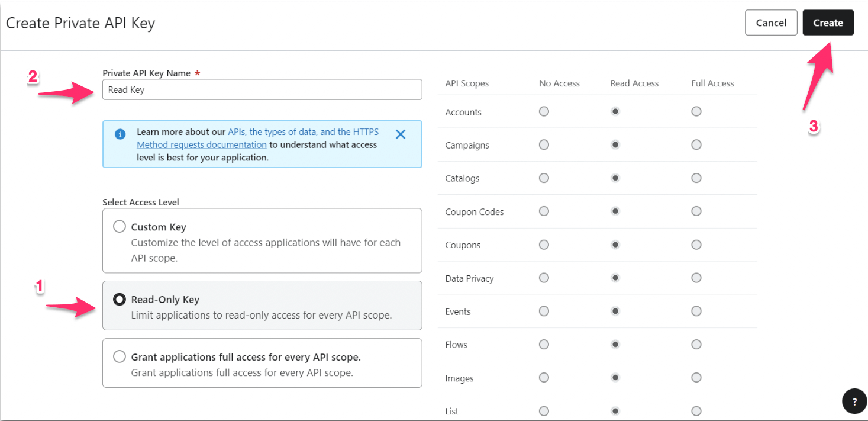
Task: Set Campaigns scope to Full Access
Action: (x=696, y=144)
